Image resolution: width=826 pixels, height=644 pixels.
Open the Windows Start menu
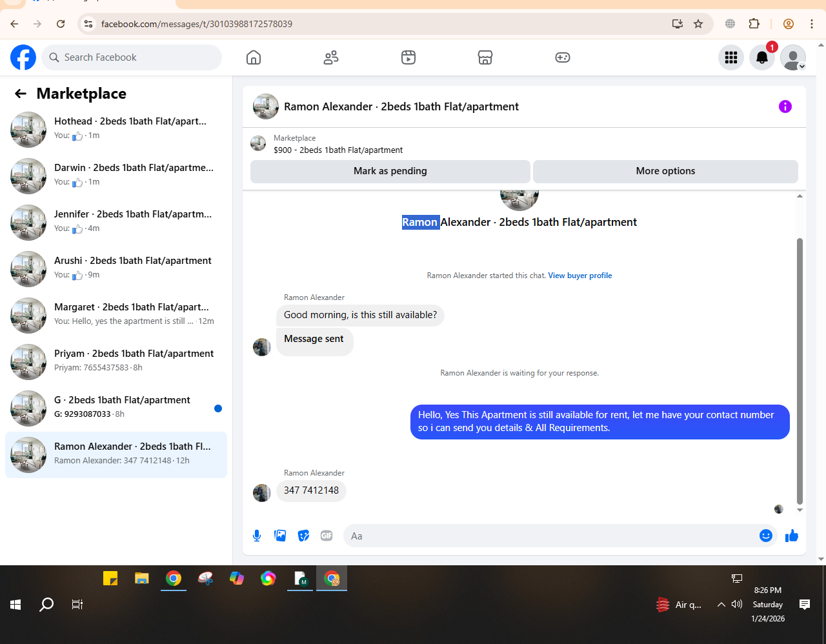pos(16,605)
